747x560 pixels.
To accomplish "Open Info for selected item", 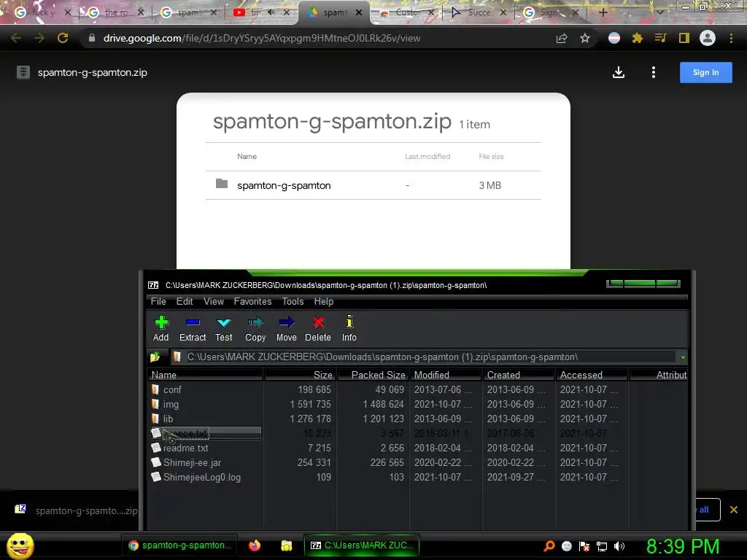I will pyautogui.click(x=349, y=329).
